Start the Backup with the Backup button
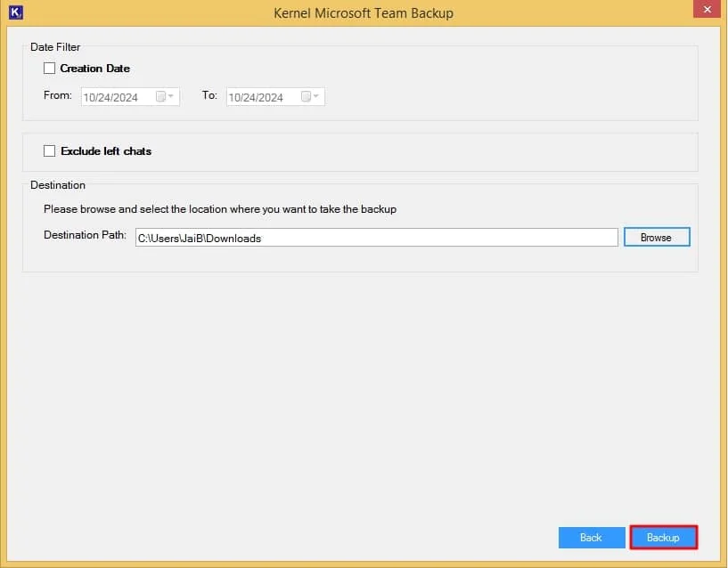The image size is (728, 568). [664, 538]
